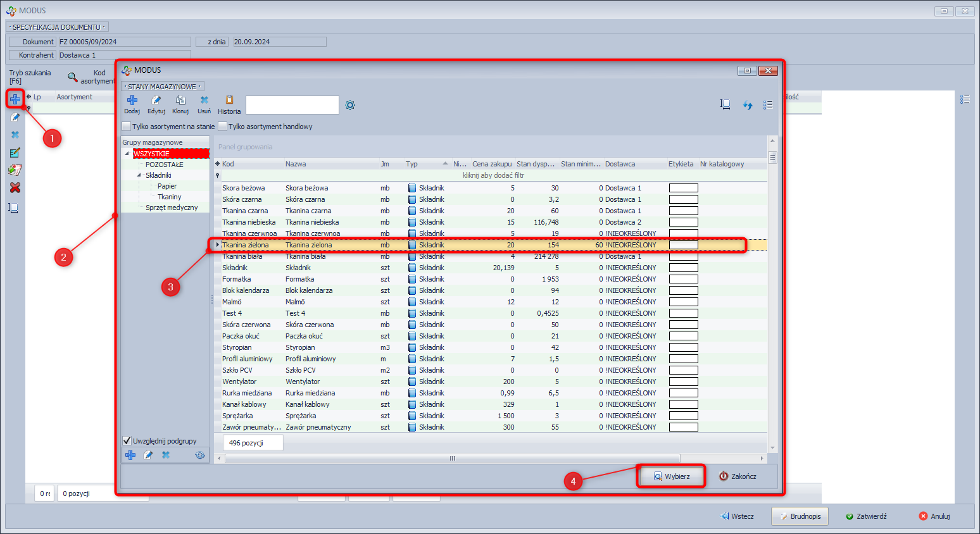The width and height of the screenshot is (980, 534).
Task: Click the red X icon in left sidebar
Action: [x=15, y=188]
